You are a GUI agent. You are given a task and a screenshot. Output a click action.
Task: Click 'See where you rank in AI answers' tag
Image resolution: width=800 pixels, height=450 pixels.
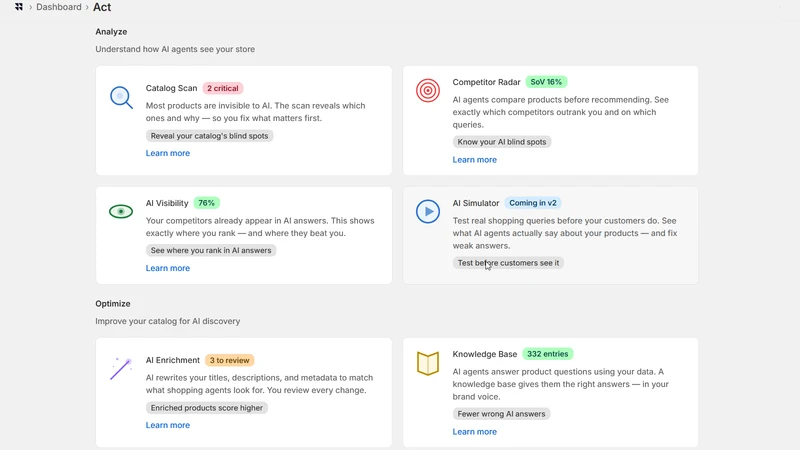211,251
